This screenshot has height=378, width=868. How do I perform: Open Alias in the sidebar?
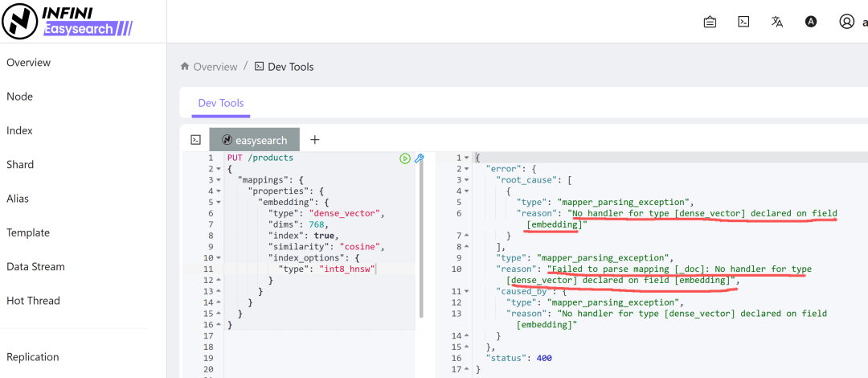tap(18, 199)
